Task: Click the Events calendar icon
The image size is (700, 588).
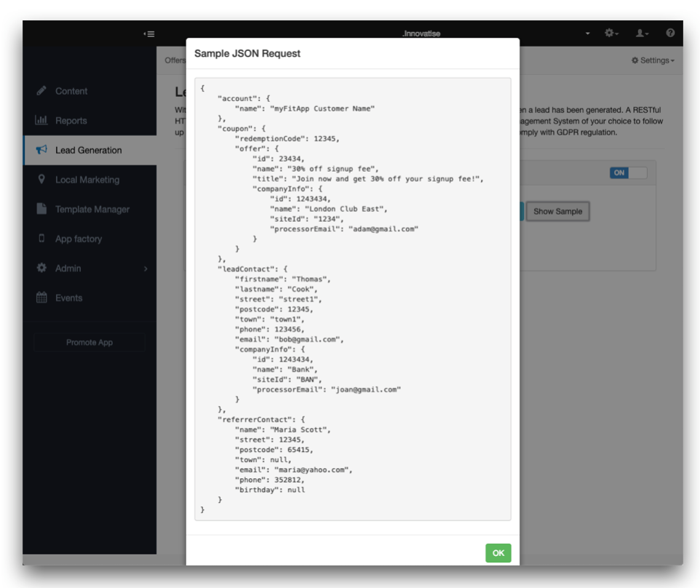Action: point(41,298)
